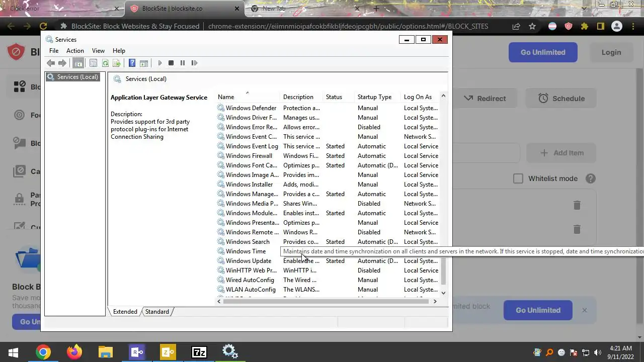
Task: Click the Forward arrow in Services toolbar
Action: [62, 63]
